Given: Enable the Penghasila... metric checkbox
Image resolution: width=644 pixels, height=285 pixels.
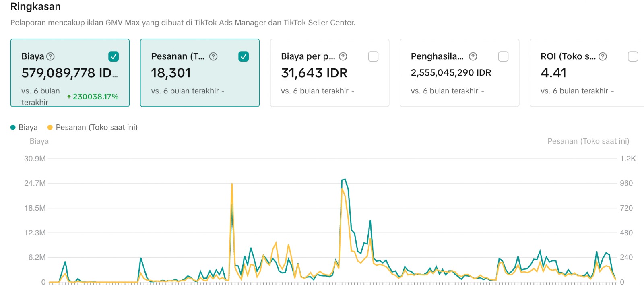Looking at the screenshot, I should [503, 56].
